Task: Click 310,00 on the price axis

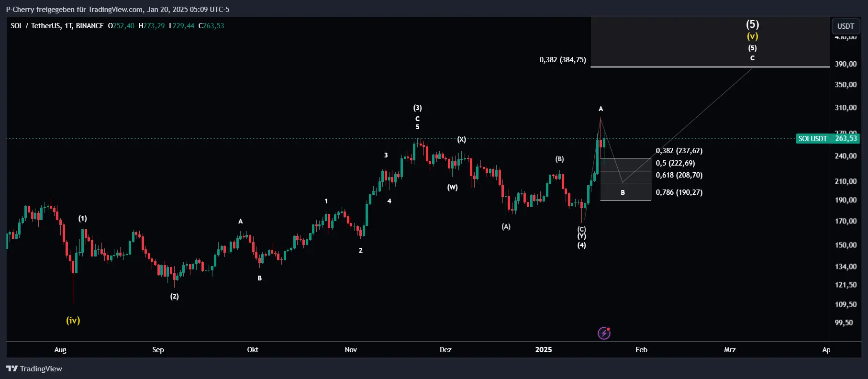Action: 846,108
